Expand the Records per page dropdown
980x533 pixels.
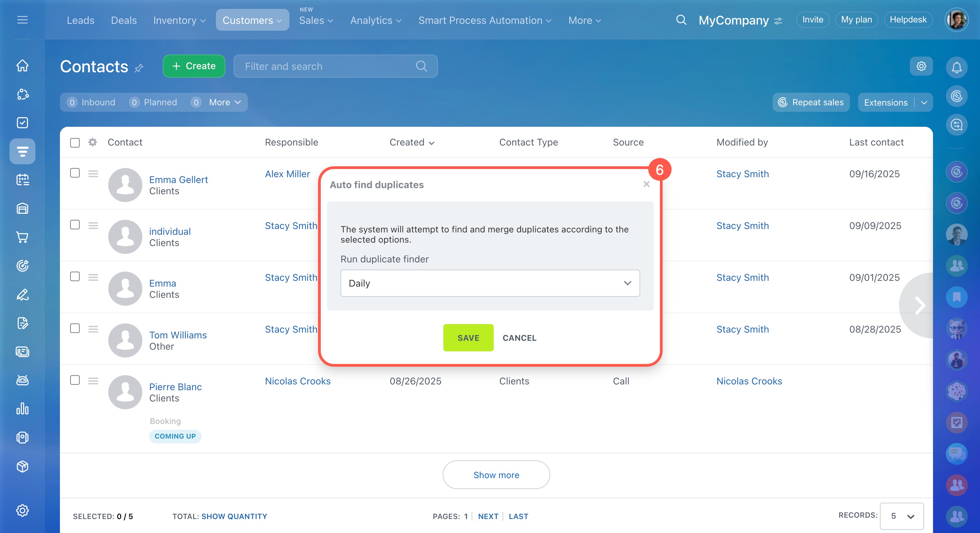902,516
